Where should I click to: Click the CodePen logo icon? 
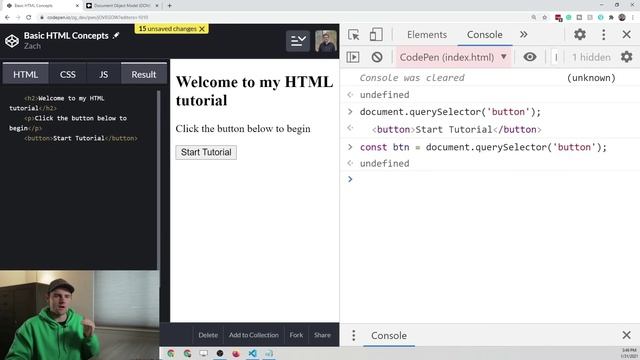tap(12, 41)
